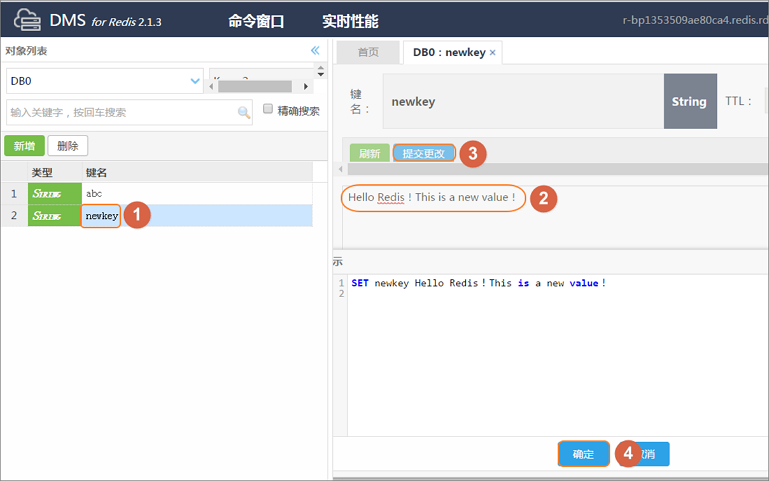Click the instance address r-bp1353509ae80ca4.redis
Viewport: 769px width, 481px height.
[695, 20]
